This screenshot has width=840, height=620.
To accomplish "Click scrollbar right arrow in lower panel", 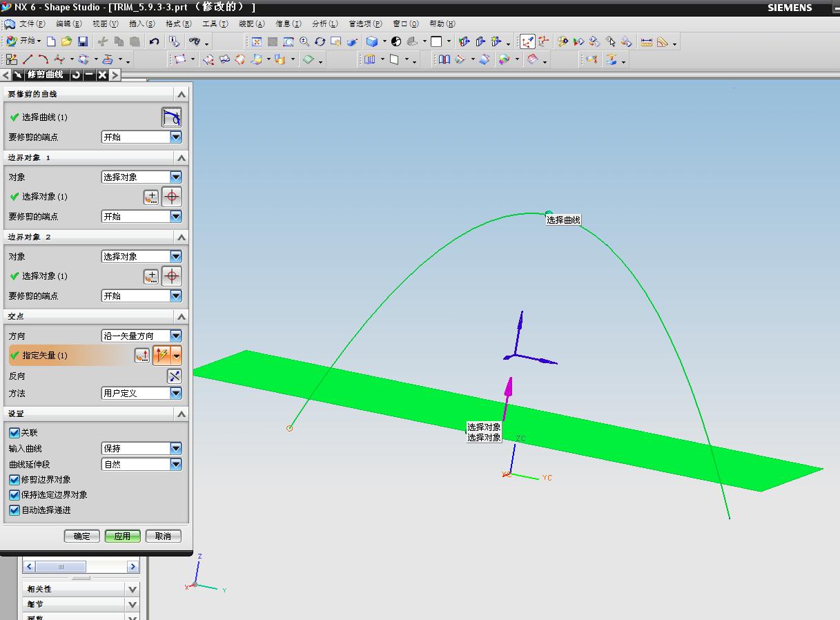I will coord(133,567).
